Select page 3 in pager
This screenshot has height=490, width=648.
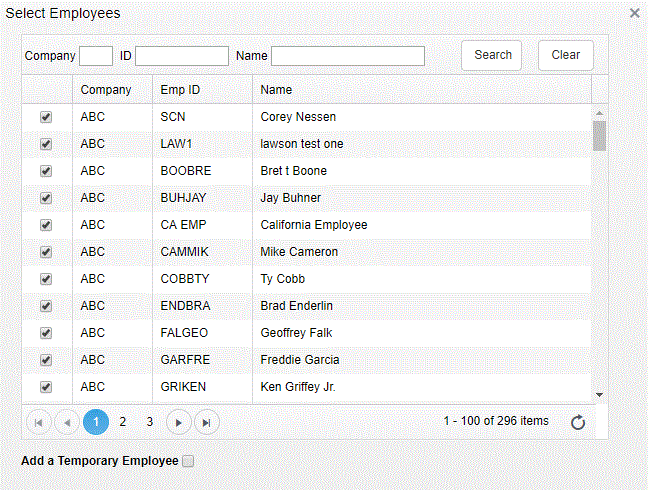pos(150,422)
